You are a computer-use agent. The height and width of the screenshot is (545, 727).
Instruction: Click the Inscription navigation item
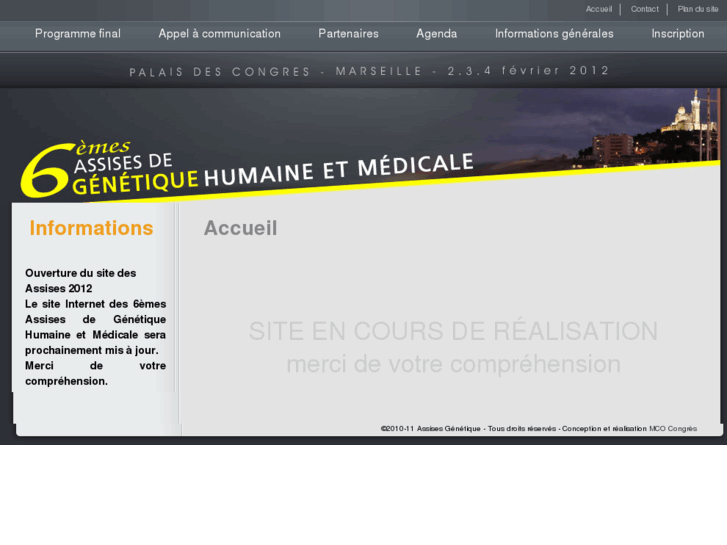pos(677,34)
